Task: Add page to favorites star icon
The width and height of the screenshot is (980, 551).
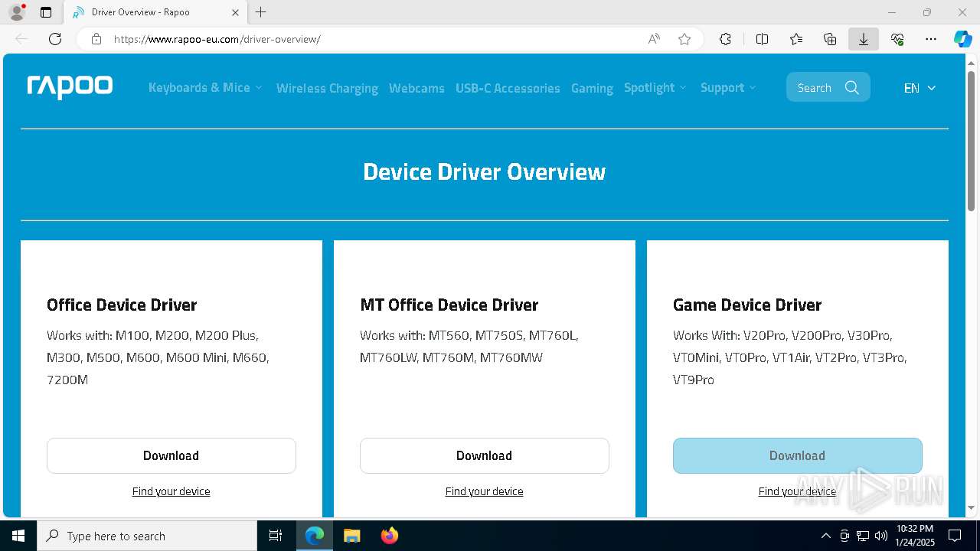Action: point(684,39)
